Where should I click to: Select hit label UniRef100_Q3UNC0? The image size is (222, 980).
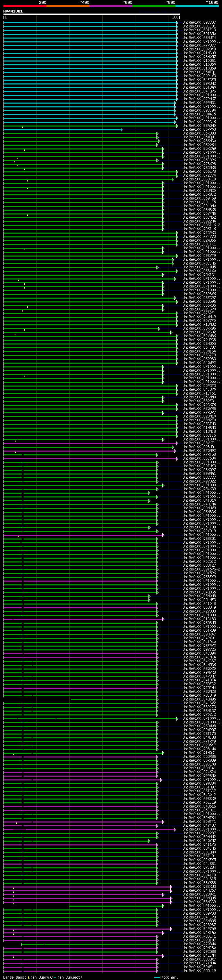coord(199,191)
